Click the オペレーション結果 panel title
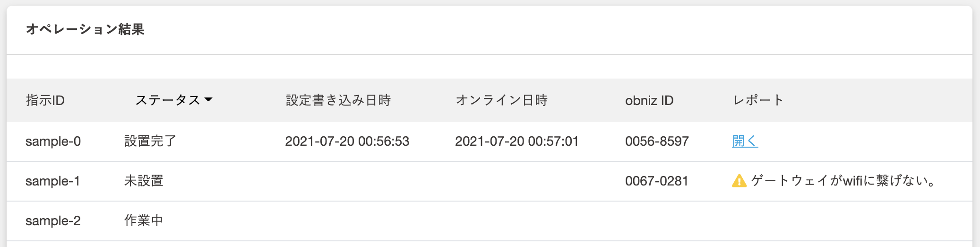 (x=85, y=29)
